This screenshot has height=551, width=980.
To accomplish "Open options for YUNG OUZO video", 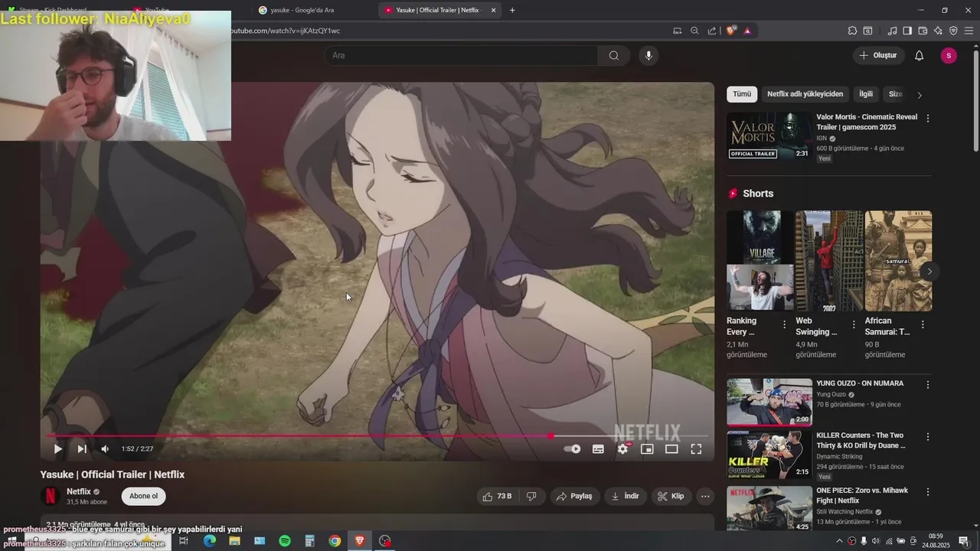I will pos(928,385).
